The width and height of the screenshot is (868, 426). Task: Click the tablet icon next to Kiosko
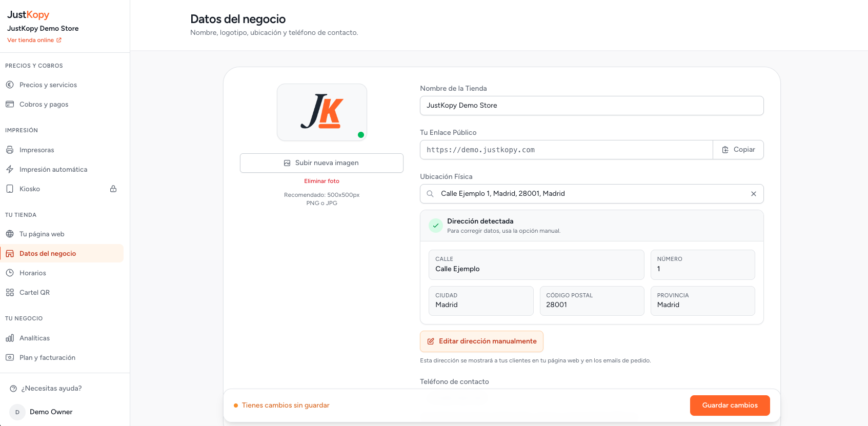(x=10, y=189)
